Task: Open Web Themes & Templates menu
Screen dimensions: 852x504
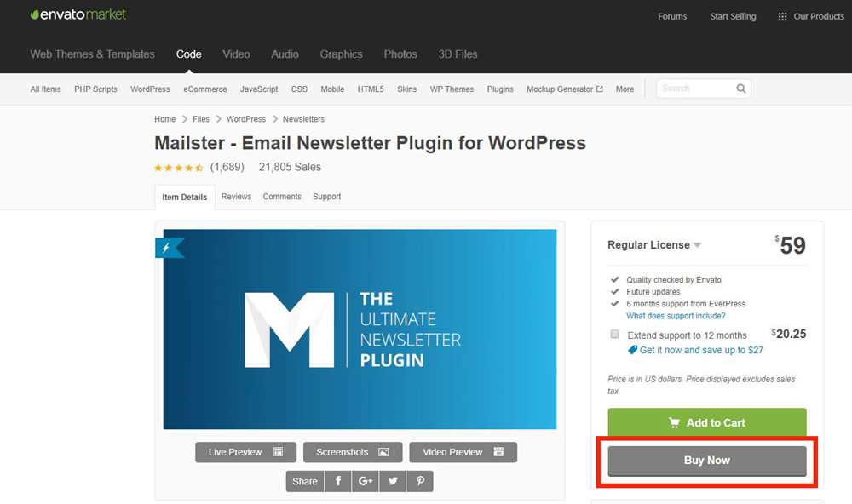Action: pyautogui.click(x=92, y=54)
